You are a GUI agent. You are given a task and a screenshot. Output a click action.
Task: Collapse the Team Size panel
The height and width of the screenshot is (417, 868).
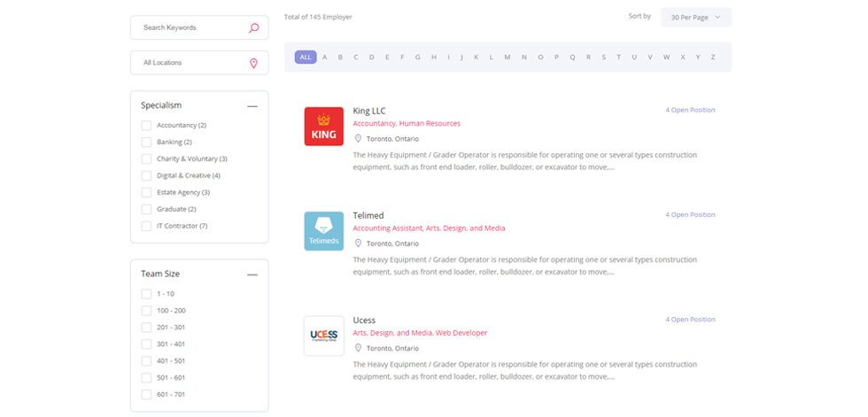tap(252, 274)
